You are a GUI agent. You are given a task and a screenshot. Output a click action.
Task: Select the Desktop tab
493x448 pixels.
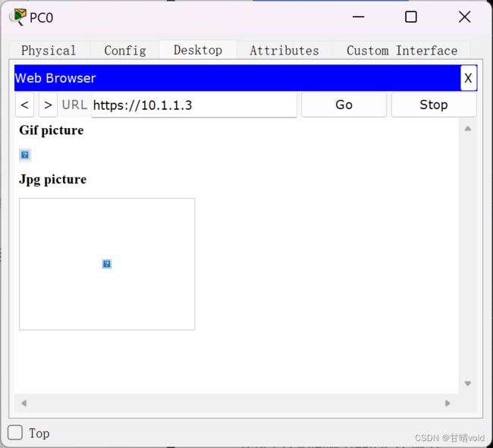(198, 50)
